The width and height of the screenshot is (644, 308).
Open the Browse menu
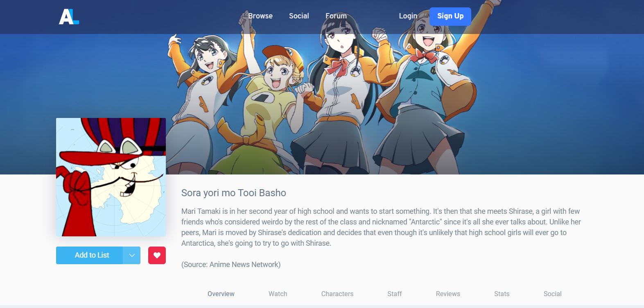click(260, 16)
